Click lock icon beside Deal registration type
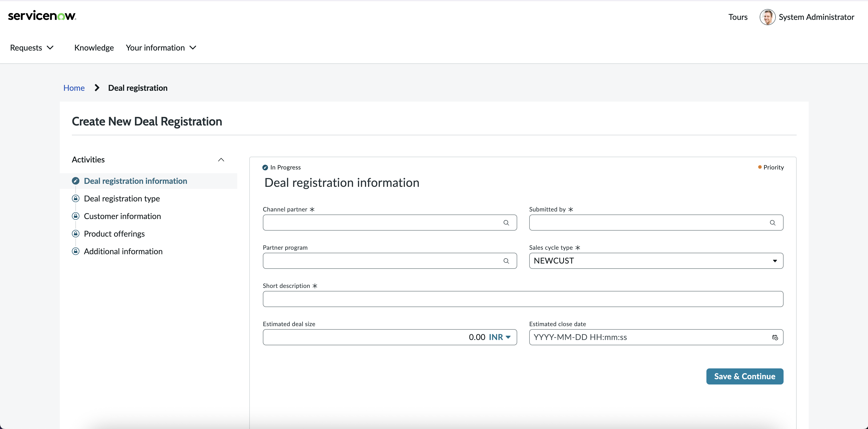This screenshot has height=429, width=868. coord(76,198)
